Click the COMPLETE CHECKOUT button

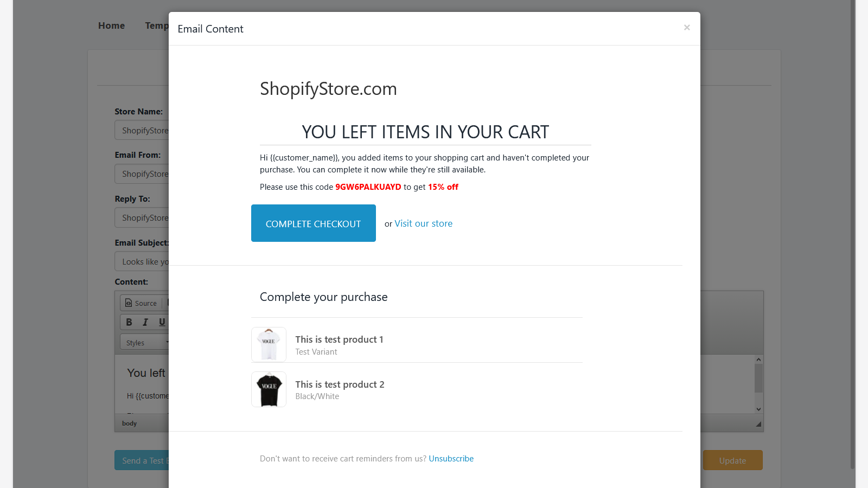(313, 223)
